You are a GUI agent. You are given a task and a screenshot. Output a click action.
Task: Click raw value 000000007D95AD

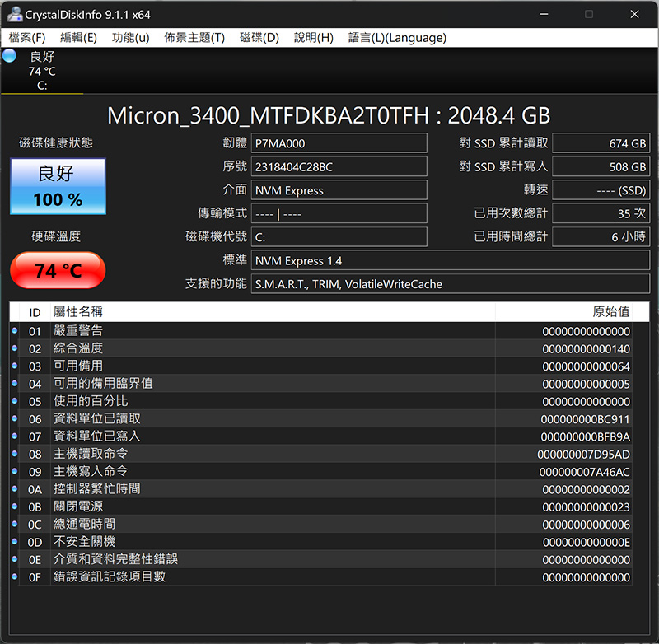pyautogui.click(x=583, y=455)
